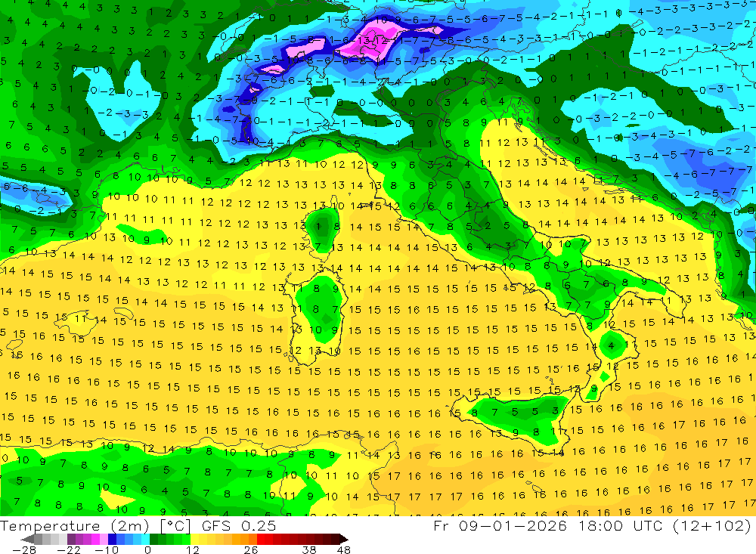
Task: Select the dark blue swatch above -10
Action: (113, 539)
